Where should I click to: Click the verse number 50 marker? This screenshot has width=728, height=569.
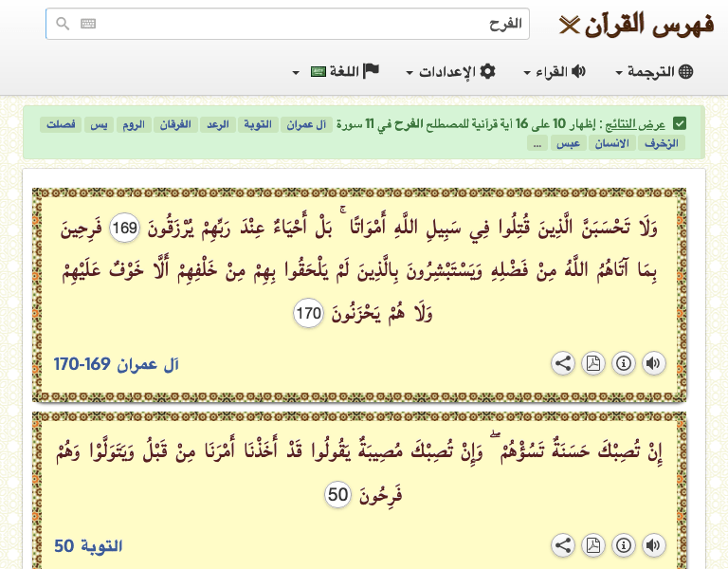pyautogui.click(x=337, y=495)
